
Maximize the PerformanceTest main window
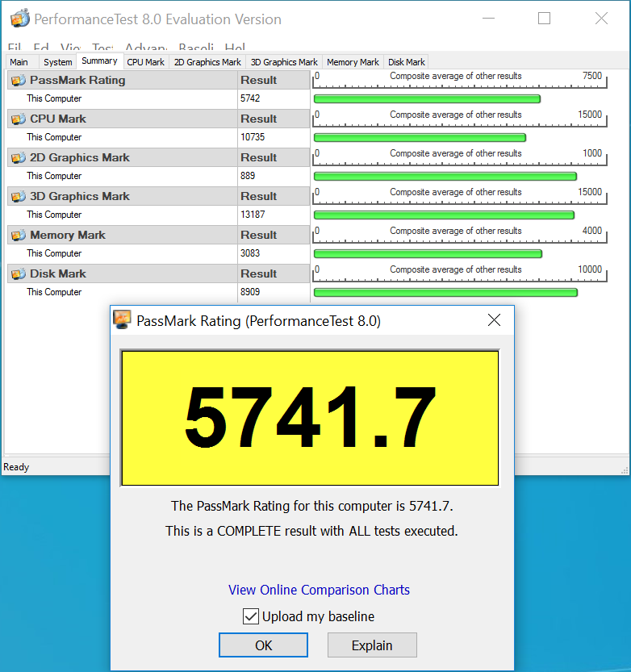coord(544,19)
